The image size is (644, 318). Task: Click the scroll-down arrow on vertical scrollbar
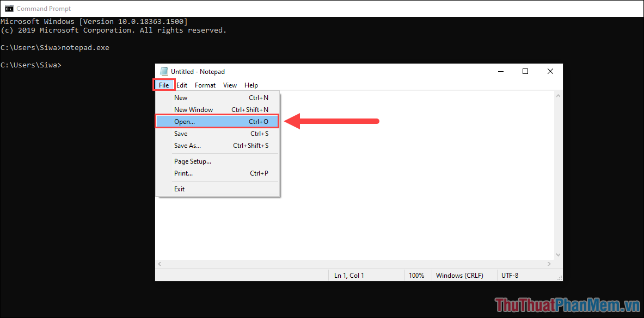point(557,254)
